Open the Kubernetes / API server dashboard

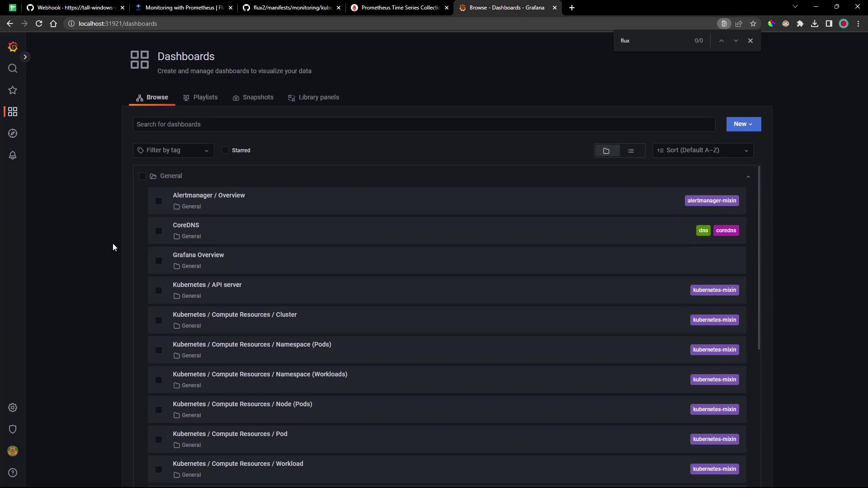click(x=207, y=285)
